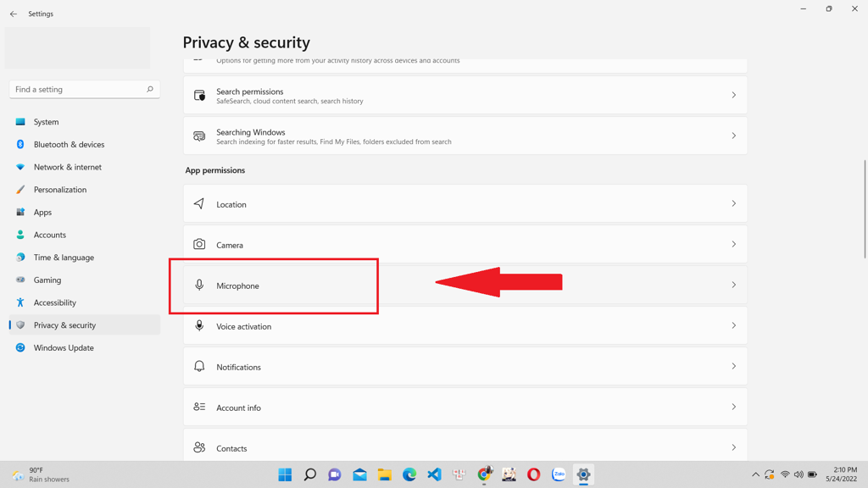Image resolution: width=868 pixels, height=488 pixels.
Task: Click the Microphone icon
Action: [199, 286]
